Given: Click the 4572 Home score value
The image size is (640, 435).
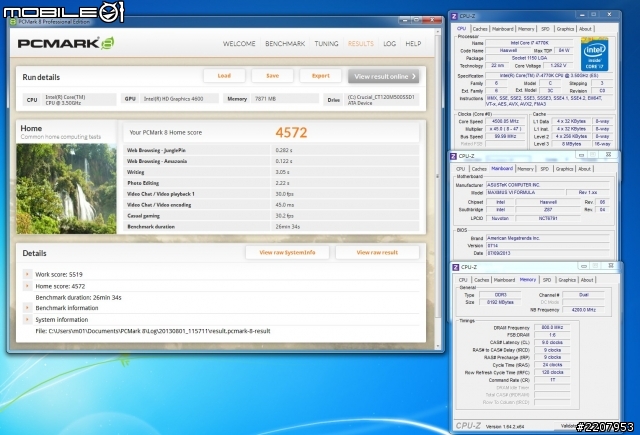Looking at the screenshot, I should click(x=291, y=132).
